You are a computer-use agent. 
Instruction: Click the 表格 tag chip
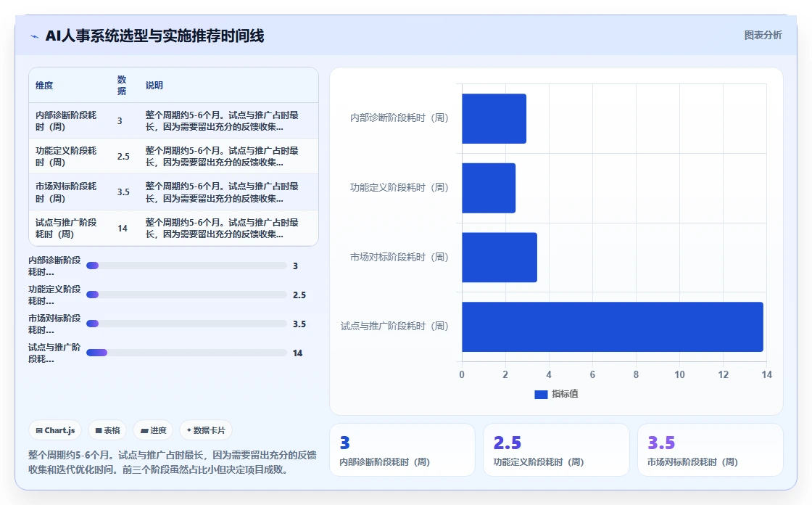107,430
